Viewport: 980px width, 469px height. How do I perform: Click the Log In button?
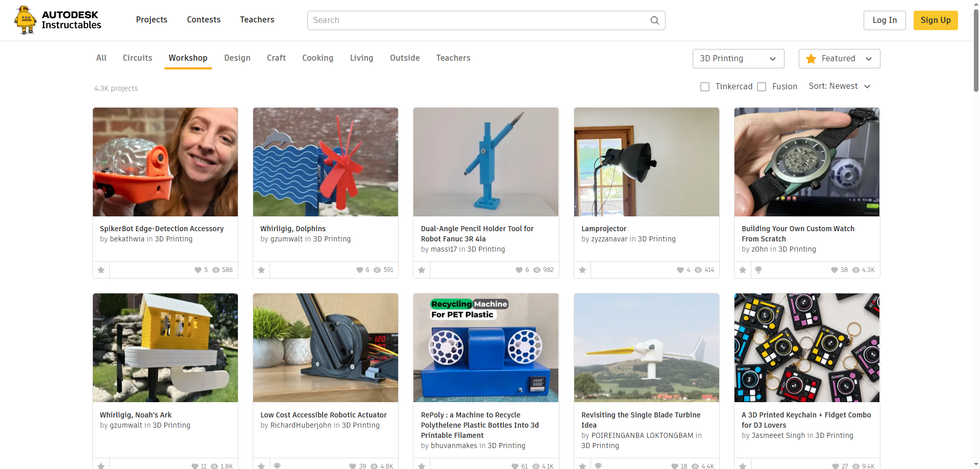coord(885,20)
